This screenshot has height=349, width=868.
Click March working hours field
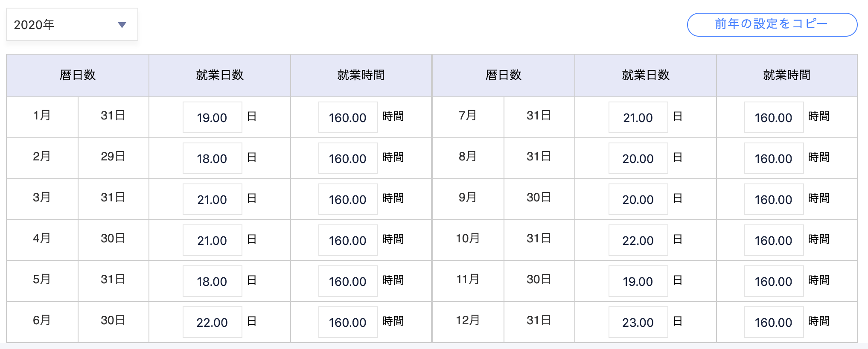tap(348, 199)
